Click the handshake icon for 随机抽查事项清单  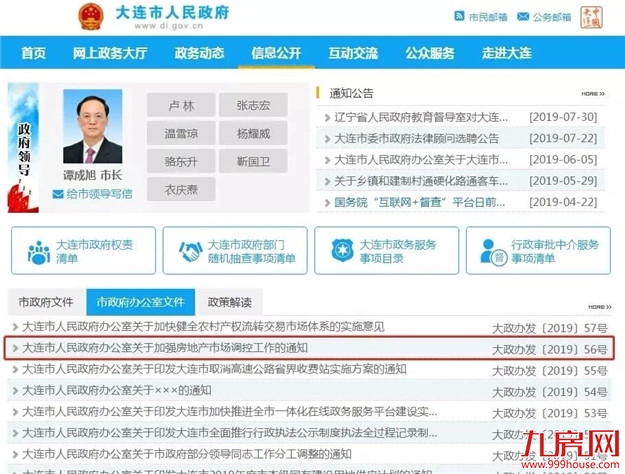(x=191, y=252)
